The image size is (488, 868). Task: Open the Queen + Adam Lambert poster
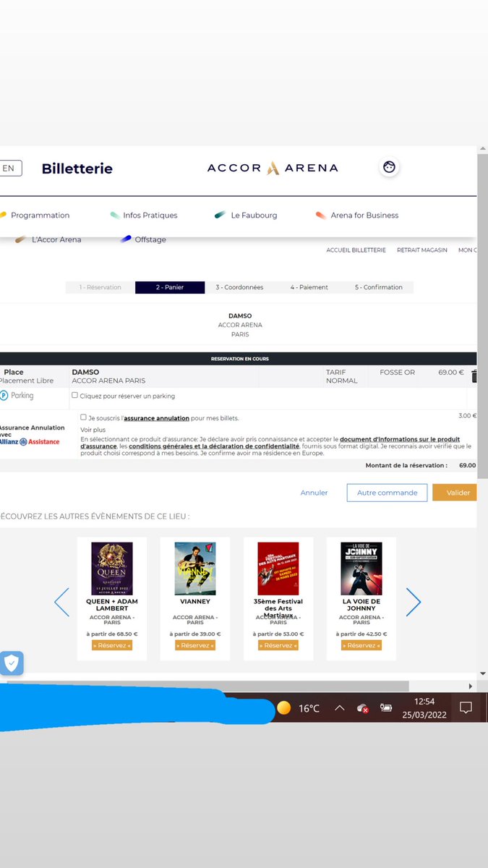pos(112,569)
